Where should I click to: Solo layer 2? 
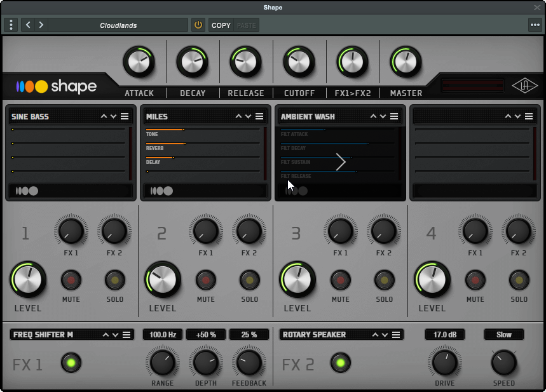coord(250,280)
